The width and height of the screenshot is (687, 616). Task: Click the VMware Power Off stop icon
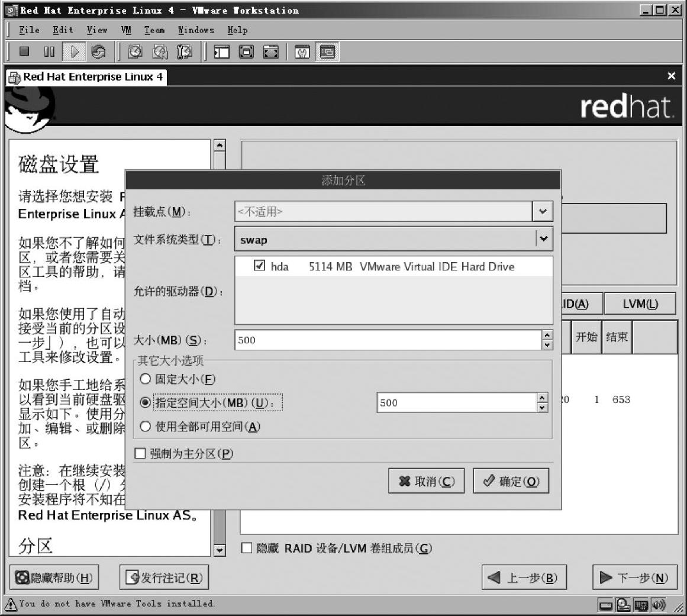pyautogui.click(x=24, y=51)
